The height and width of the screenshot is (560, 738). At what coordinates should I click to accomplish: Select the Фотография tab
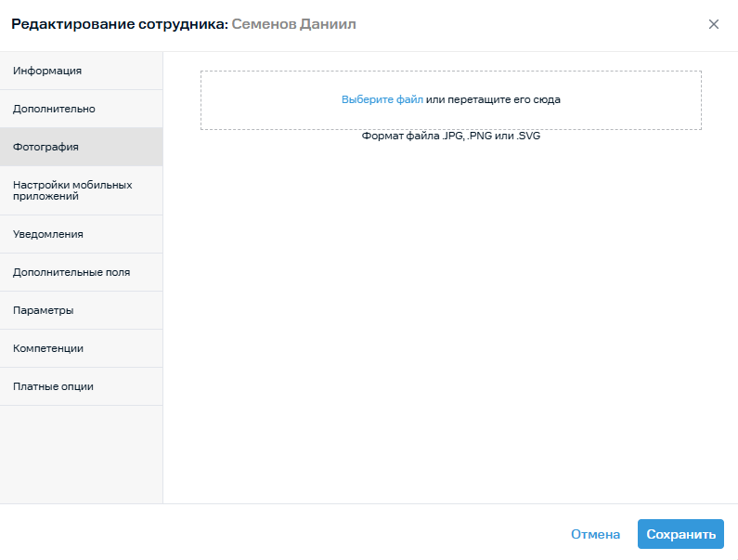tap(45, 147)
